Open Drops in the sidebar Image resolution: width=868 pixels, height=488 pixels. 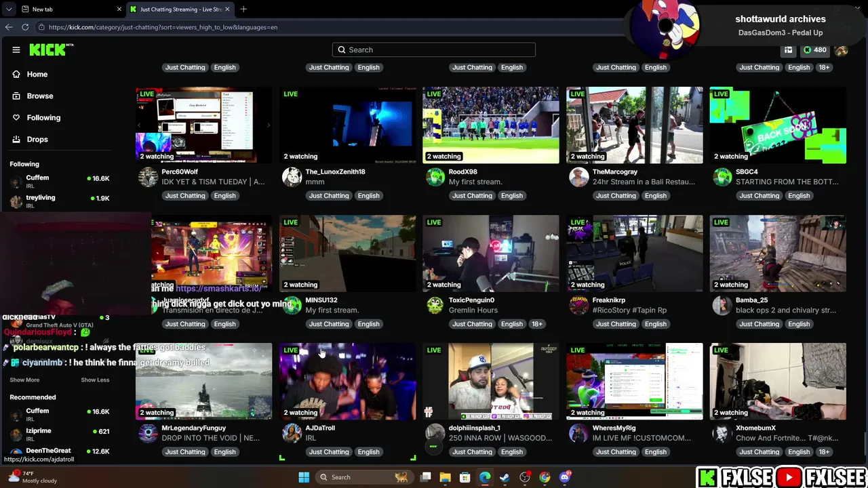[31, 139]
